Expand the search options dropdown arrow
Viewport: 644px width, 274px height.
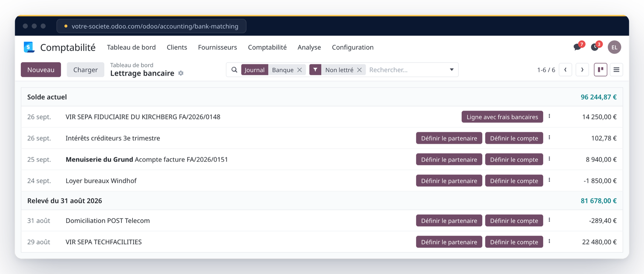coord(452,70)
